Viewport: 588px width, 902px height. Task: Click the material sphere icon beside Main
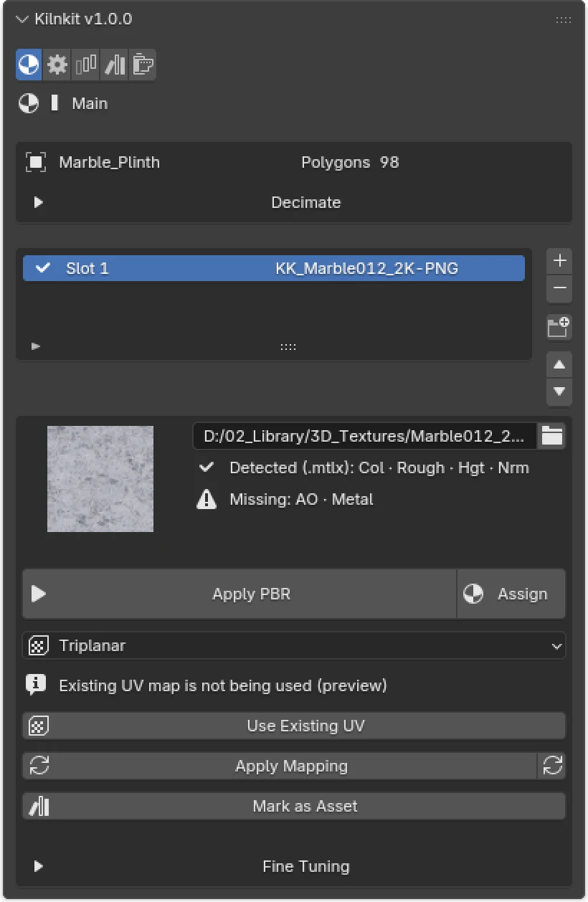(27, 103)
